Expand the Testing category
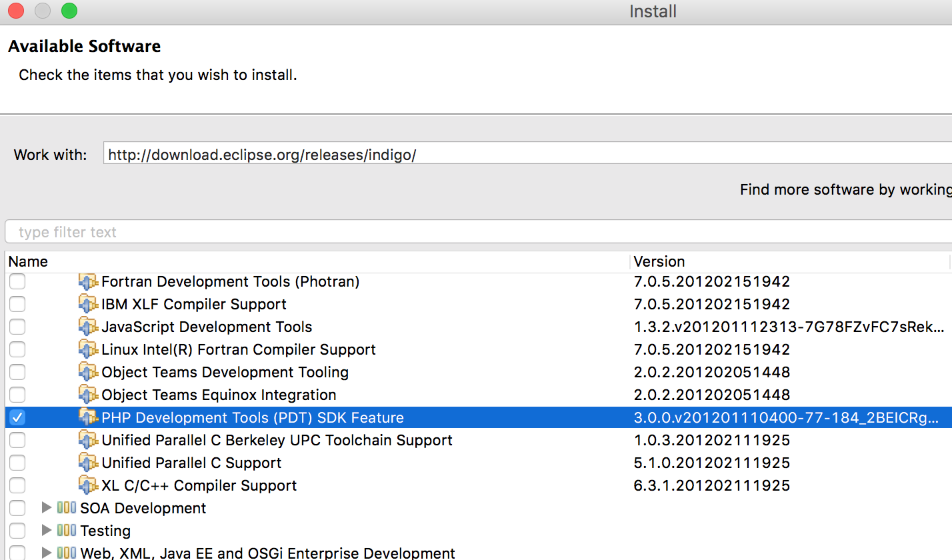This screenshot has width=952, height=560. pos(46,531)
